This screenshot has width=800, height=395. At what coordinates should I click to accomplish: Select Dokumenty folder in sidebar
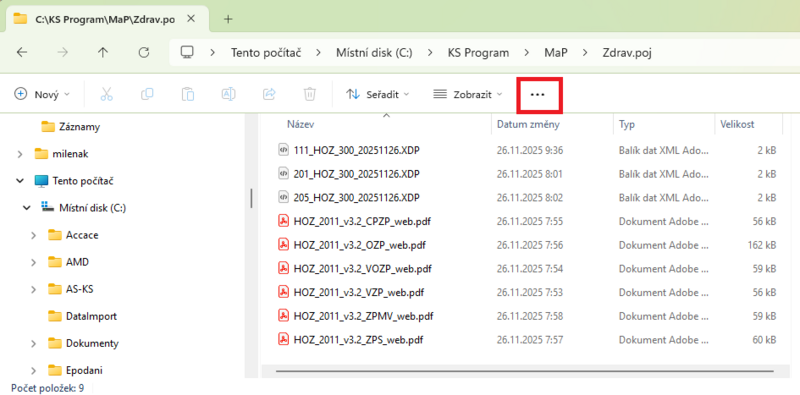84,343
